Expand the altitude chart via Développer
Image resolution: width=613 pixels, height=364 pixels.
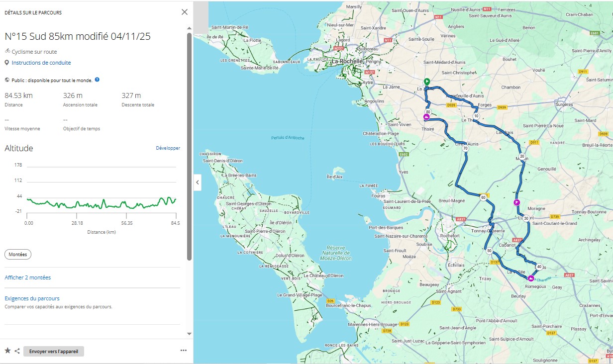coord(168,148)
